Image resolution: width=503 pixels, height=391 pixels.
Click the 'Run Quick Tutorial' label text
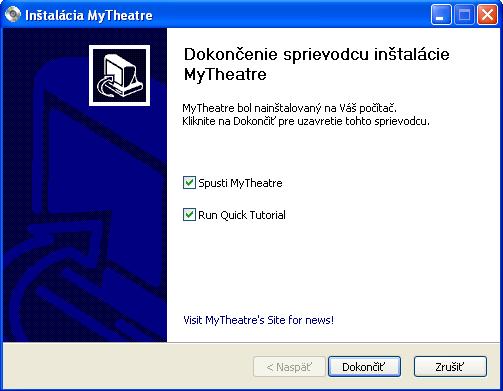tap(242, 215)
